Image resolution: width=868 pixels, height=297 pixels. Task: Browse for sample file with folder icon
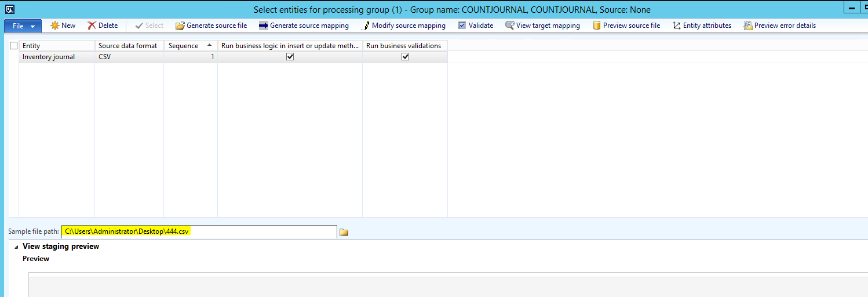[x=344, y=232]
